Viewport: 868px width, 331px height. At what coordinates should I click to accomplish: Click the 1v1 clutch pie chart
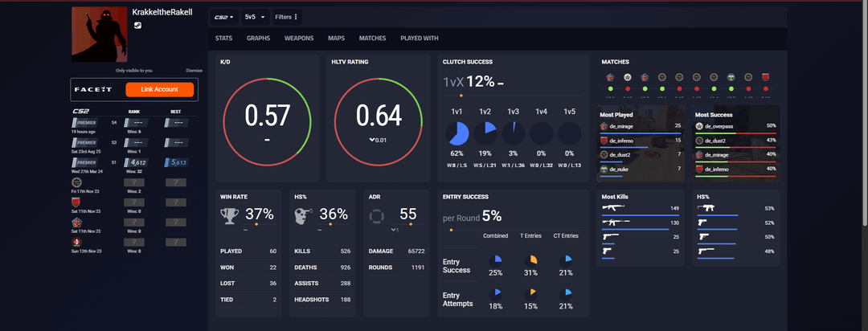tap(457, 133)
